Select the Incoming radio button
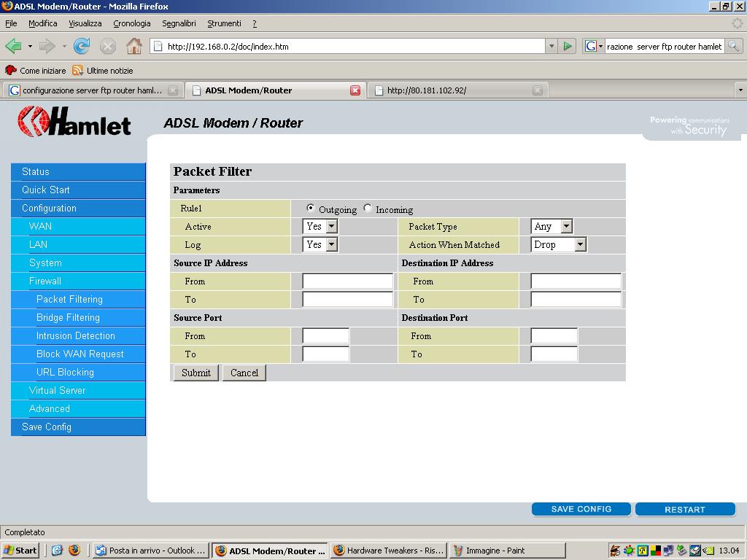 coord(368,209)
